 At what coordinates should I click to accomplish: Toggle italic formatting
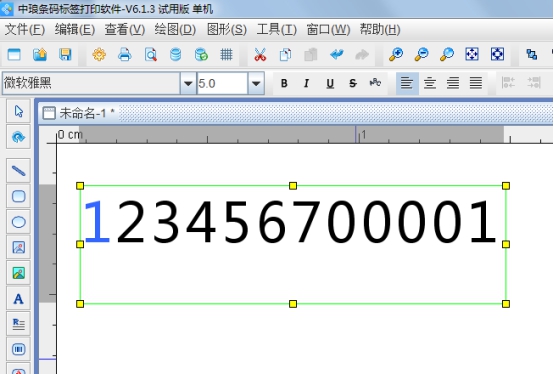[306, 83]
